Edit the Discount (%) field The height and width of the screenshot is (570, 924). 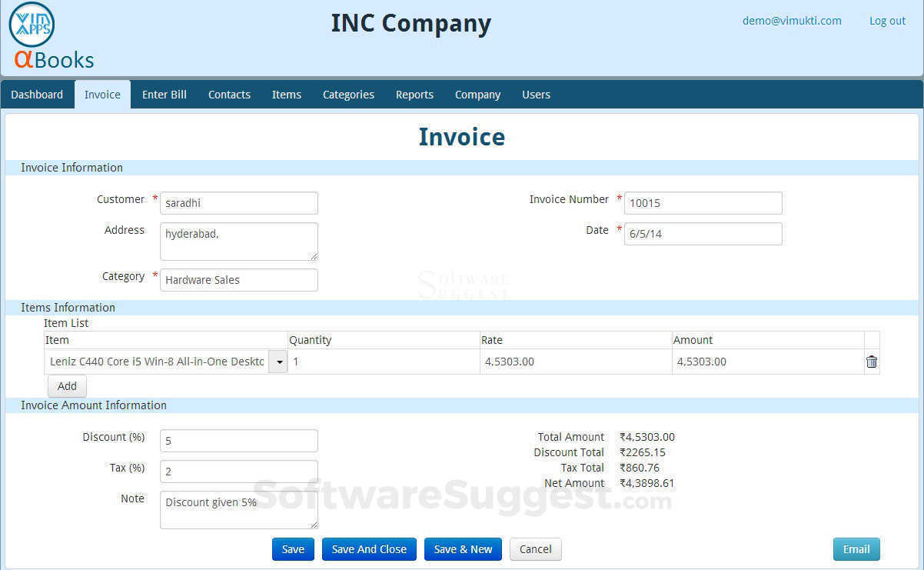[239, 441]
